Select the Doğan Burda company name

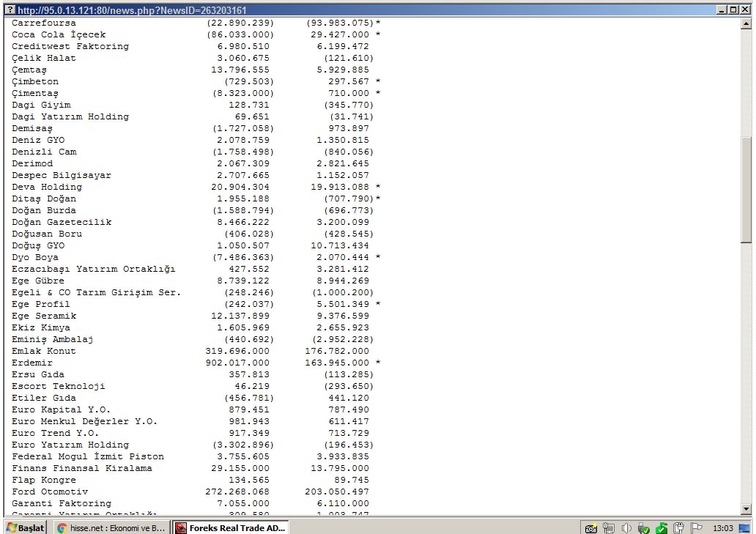click(44, 211)
